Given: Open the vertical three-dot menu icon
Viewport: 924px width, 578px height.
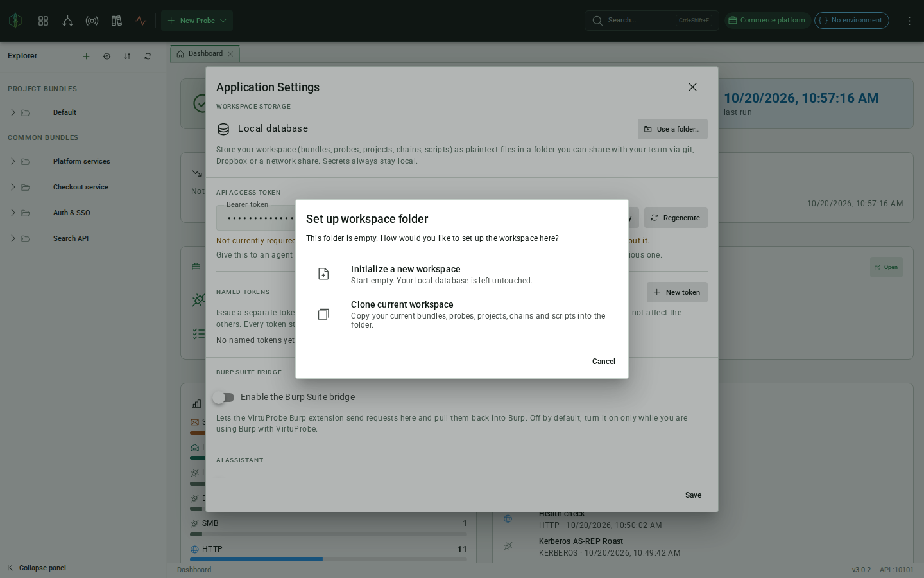Looking at the screenshot, I should click(x=909, y=21).
